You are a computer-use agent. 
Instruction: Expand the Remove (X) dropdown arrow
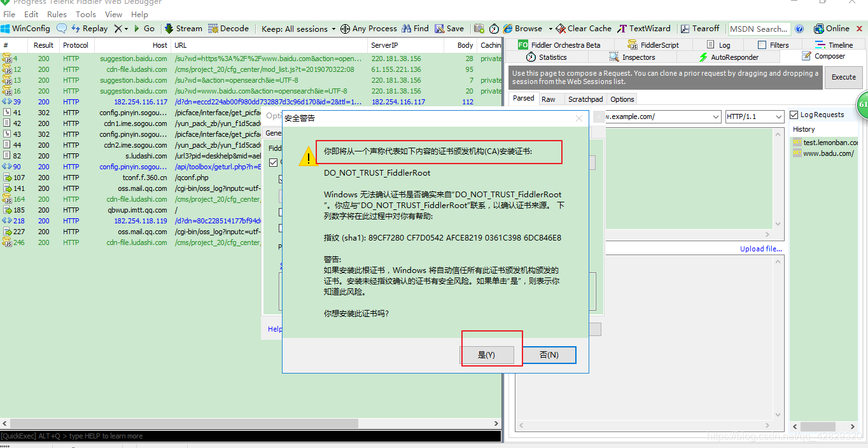coord(126,29)
